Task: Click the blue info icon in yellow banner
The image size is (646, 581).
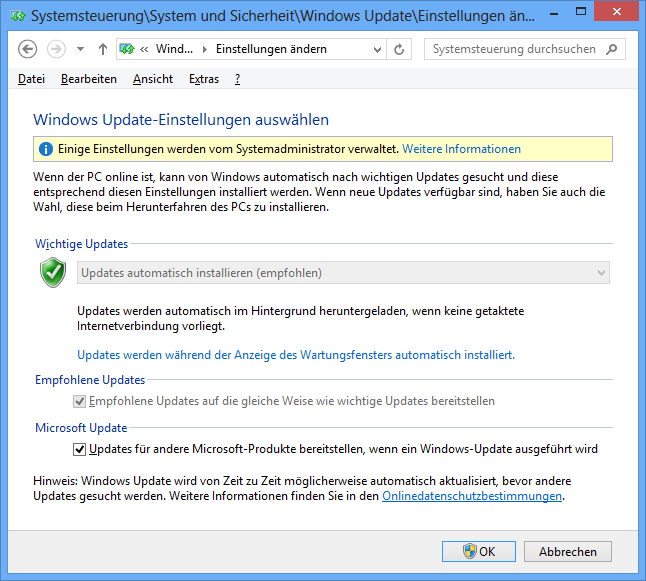Action: [x=46, y=149]
